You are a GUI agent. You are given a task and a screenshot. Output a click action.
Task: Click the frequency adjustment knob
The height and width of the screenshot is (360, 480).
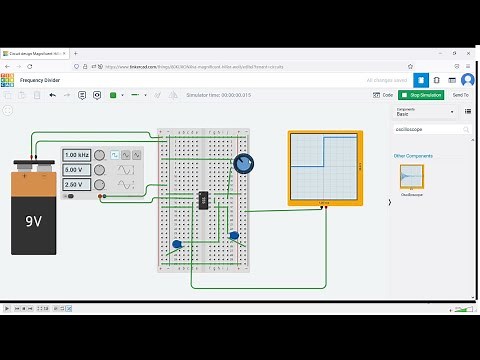pyautogui.click(x=99, y=155)
